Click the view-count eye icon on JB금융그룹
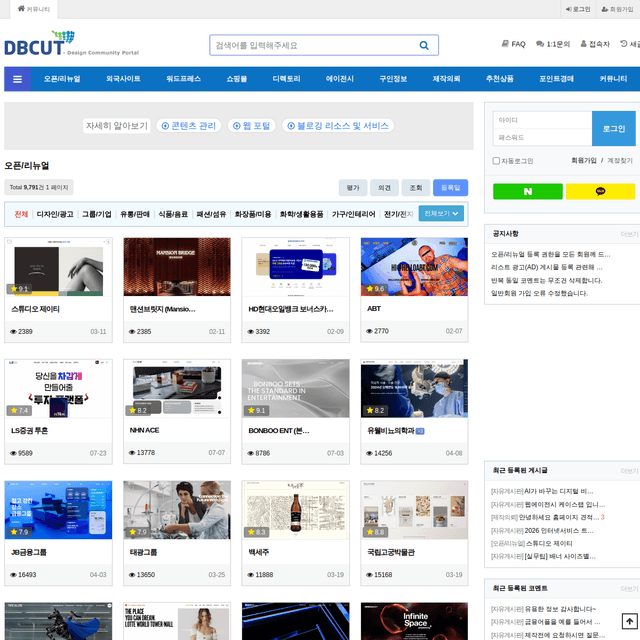 click(x=13, y=575)
